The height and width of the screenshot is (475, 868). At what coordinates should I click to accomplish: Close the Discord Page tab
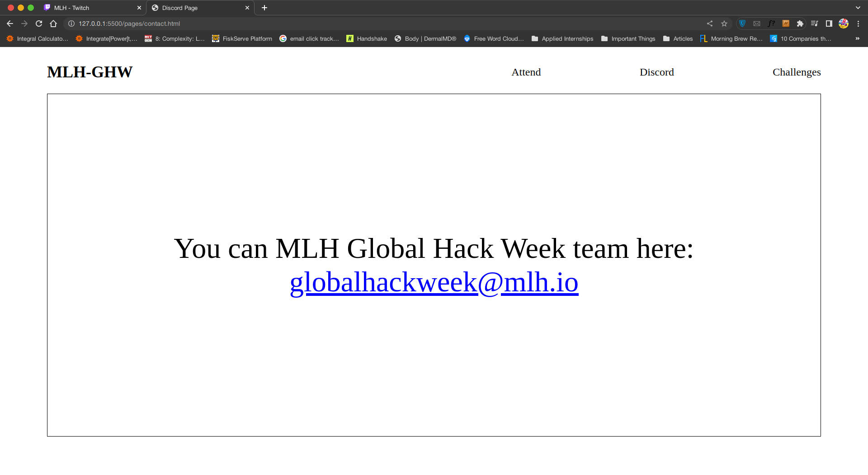(247, 8)
